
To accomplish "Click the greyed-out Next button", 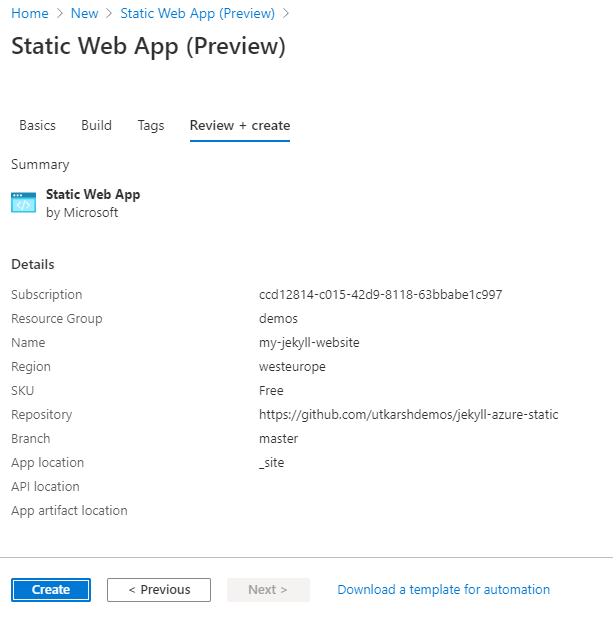I will point(268,590).
